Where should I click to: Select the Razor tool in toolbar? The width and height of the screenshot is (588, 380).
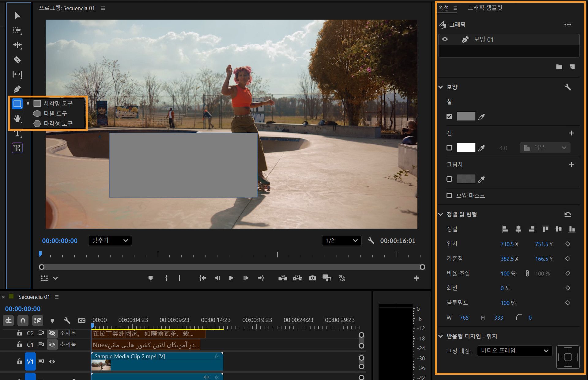(x=17, y=60)
